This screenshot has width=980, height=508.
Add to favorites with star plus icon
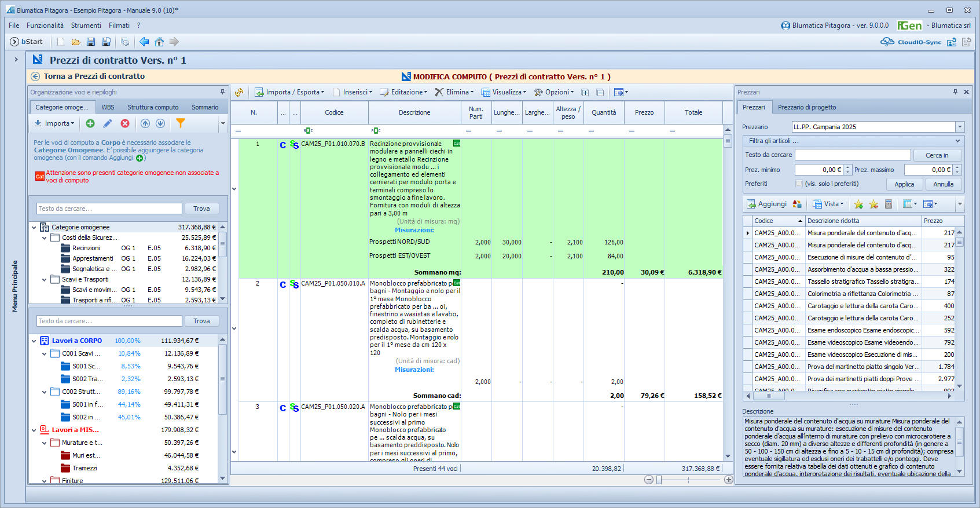[858, 204]
